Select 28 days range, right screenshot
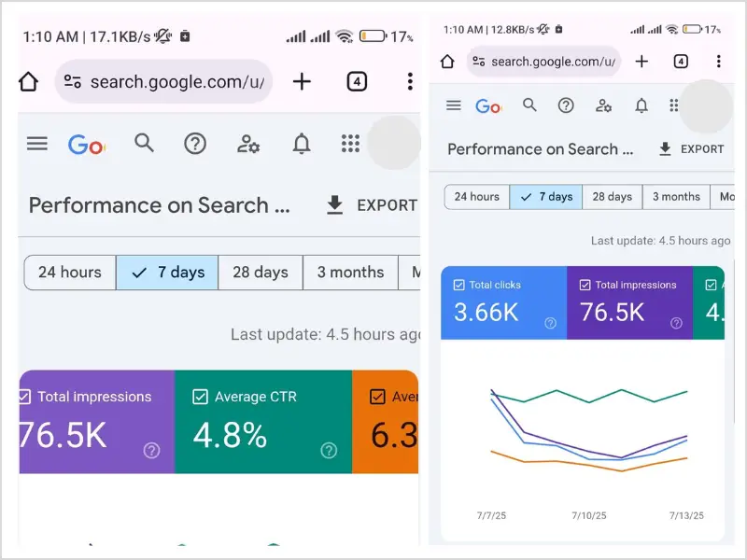Image resolution: width=747 pixels, height=560 pixels. point(613,197)
